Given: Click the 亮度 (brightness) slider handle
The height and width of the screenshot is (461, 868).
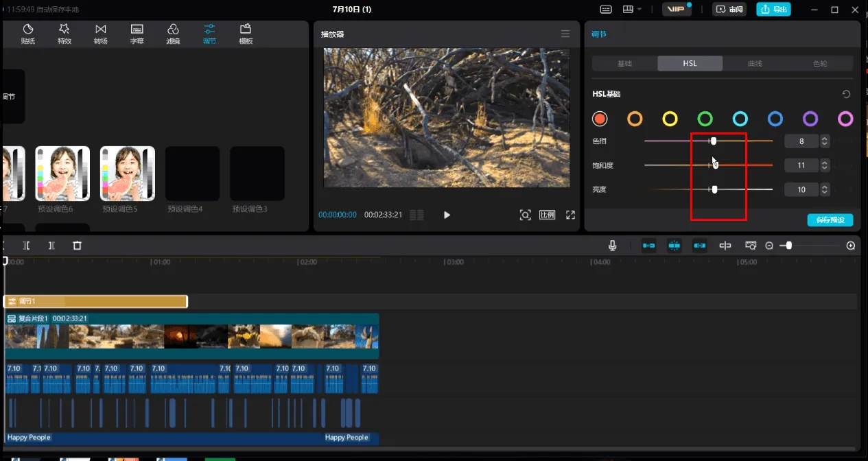Looking at the screenshot, I should 715,189.
